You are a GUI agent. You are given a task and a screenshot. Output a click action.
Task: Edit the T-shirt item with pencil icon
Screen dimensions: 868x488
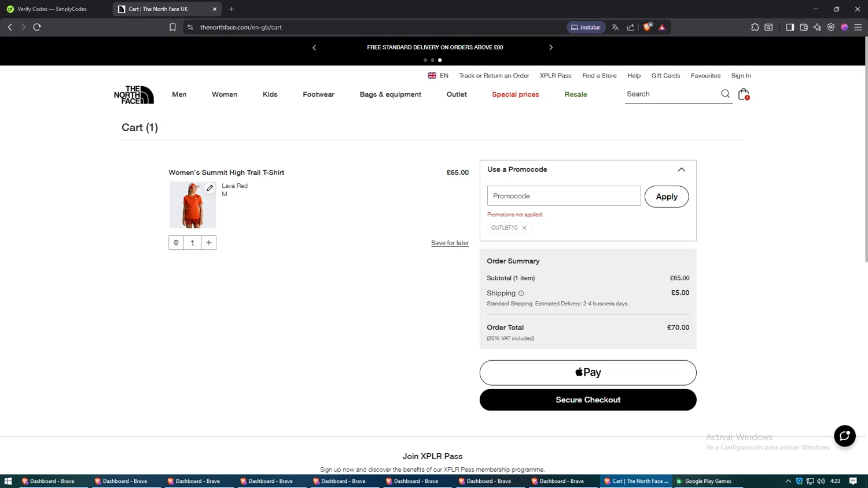click(209, 188)
